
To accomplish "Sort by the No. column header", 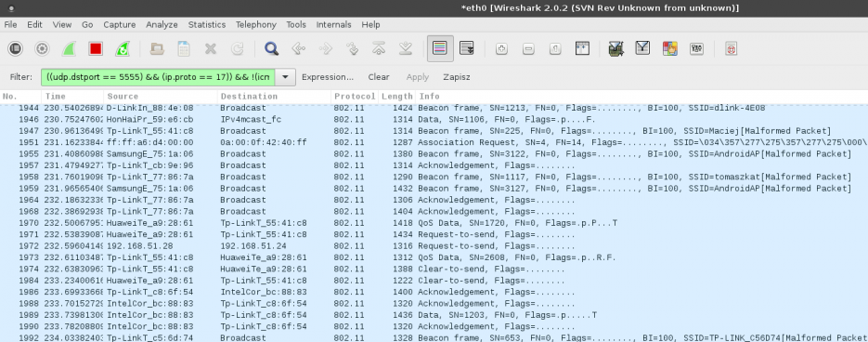I will coord(20,97).
